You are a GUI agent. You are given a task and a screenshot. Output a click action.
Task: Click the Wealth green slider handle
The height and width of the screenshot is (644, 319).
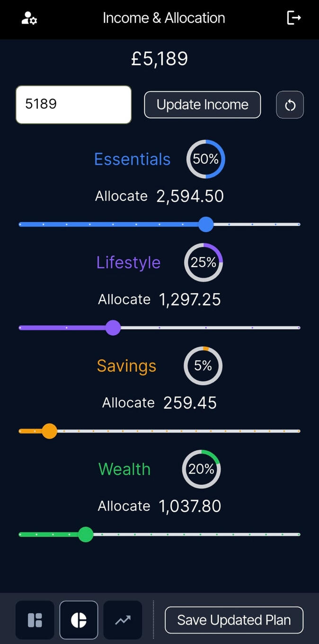pos(86,534)
